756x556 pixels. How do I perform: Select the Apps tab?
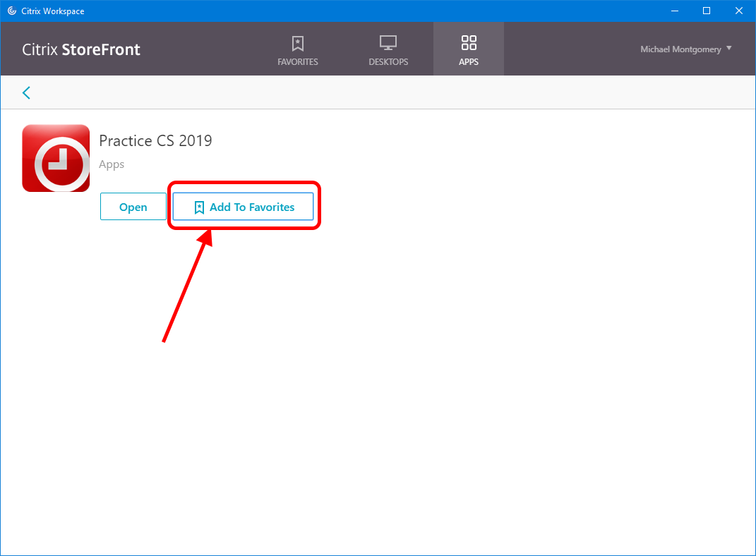click(x=469, y=49)
